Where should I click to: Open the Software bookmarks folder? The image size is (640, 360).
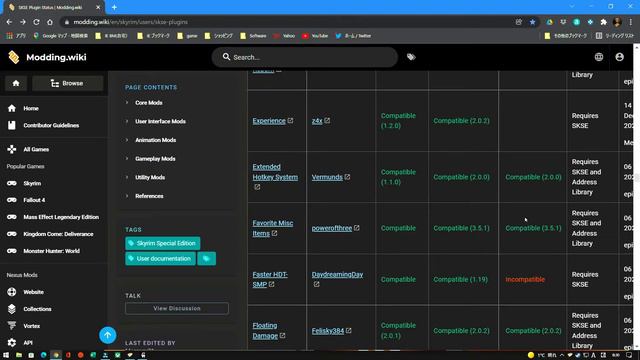point(253,36)
